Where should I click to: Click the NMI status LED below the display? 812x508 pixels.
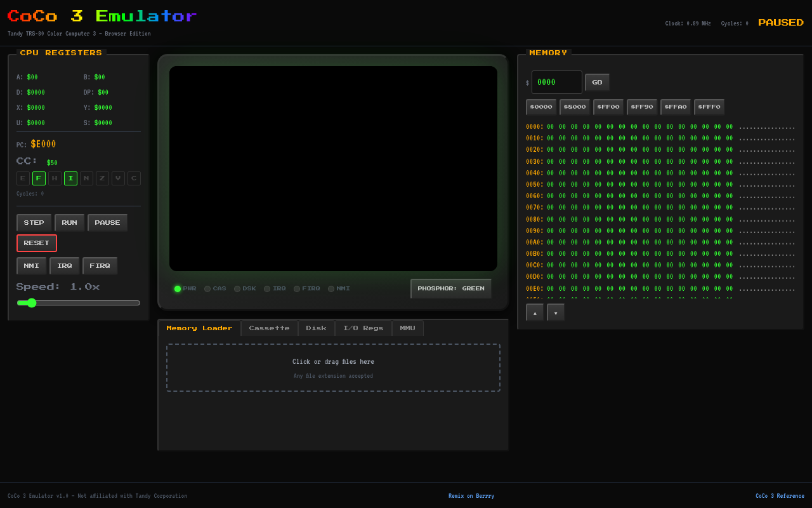tap(331, 288)
